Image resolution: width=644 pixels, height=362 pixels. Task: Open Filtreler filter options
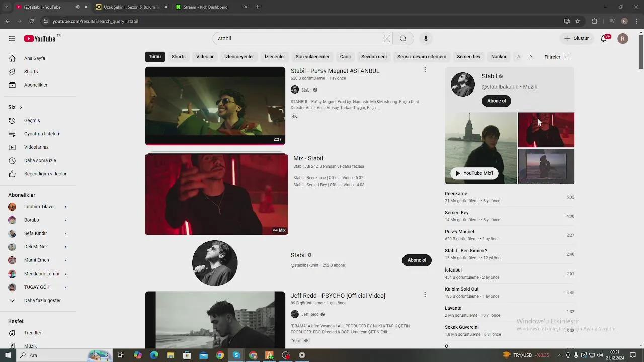click(557, 57)
